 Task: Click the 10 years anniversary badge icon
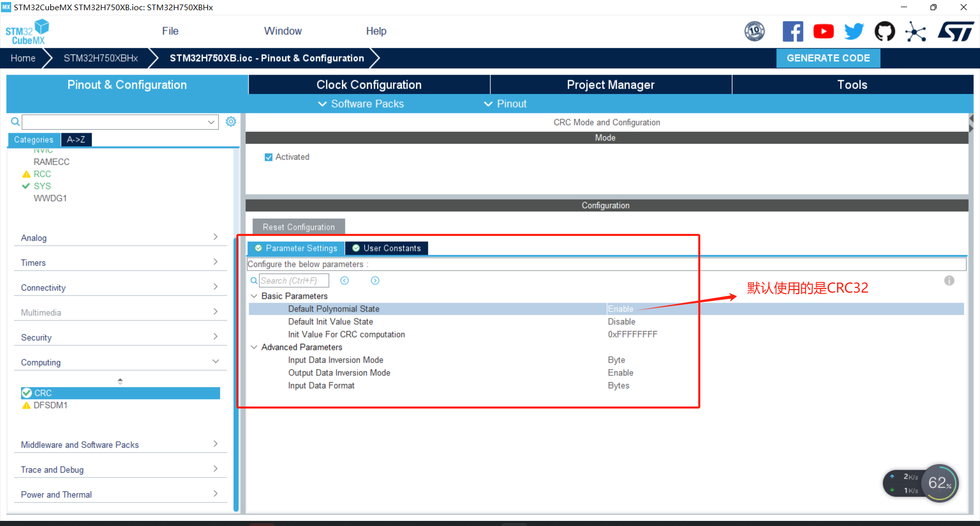(754, 32)
